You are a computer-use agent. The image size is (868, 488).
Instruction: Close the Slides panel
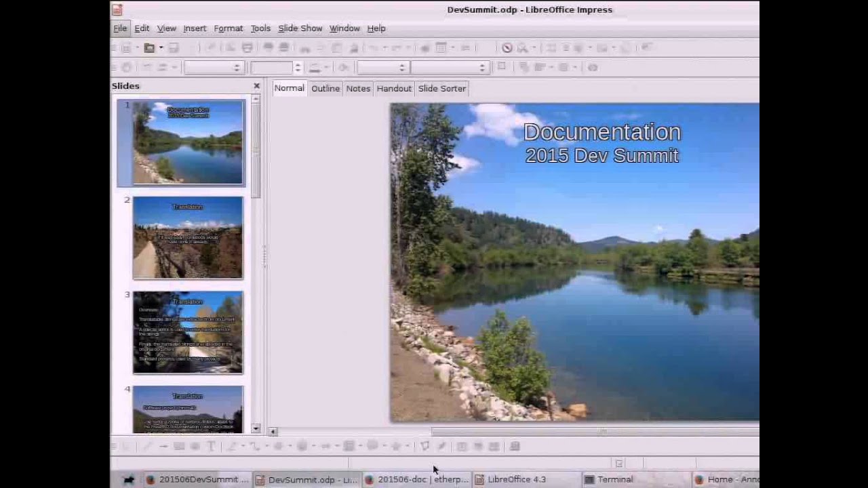(x=256, y=86)
